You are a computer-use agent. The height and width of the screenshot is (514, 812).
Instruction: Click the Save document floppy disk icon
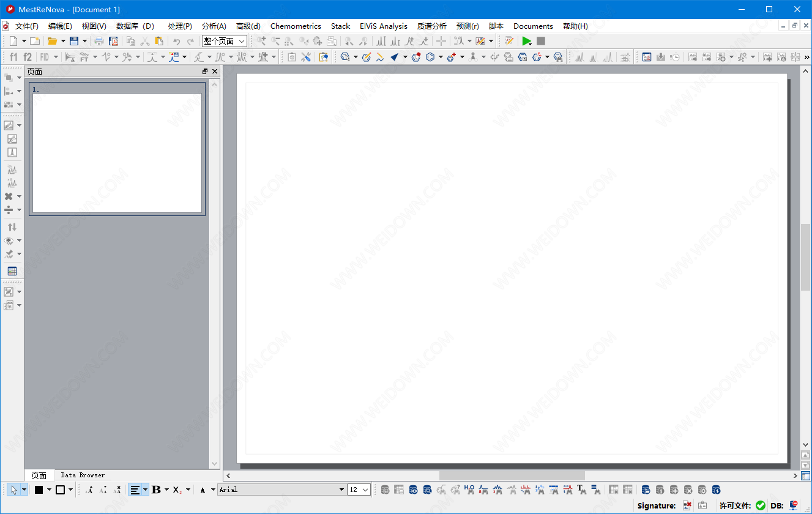(74, 41)
